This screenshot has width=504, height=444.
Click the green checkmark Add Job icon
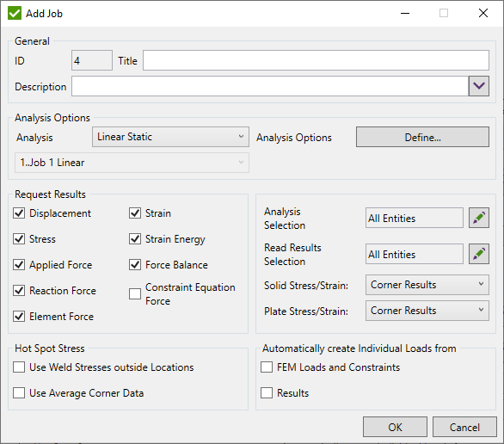point(15,13)
